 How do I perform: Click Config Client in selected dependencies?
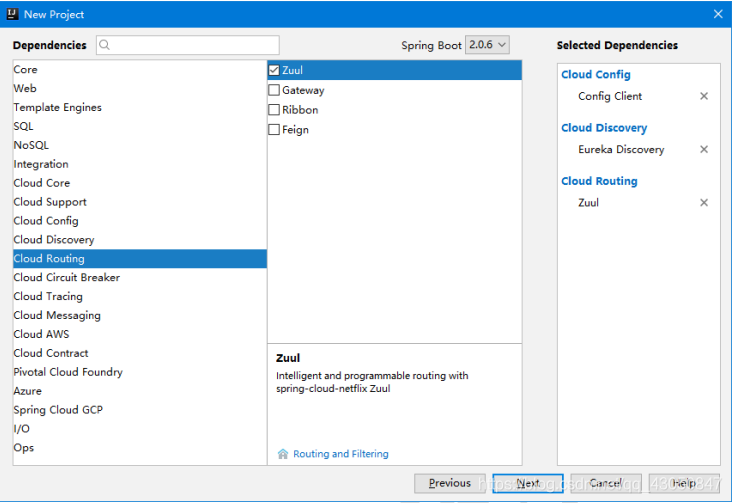(610, 96)
